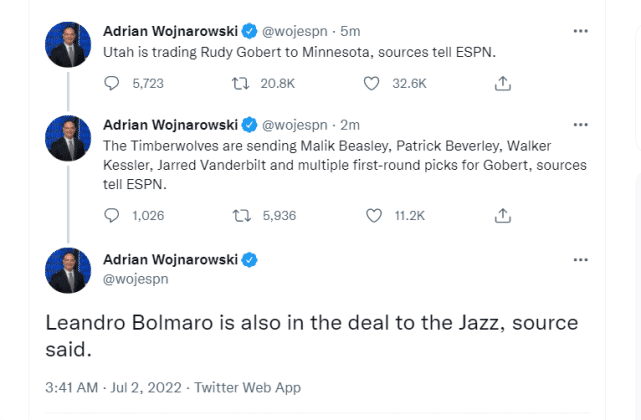Screen dimensions: 641x420
Task: Open Adrian Wojnarowski's name on first tweet
Action: click(170, 30)
